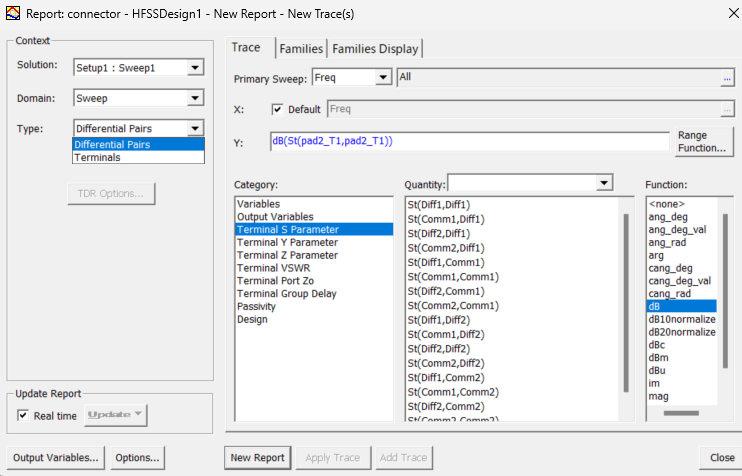Select Terminal Port Zo category
The height and width of the screenshot is (476, 742).
[x=314, y=281]
